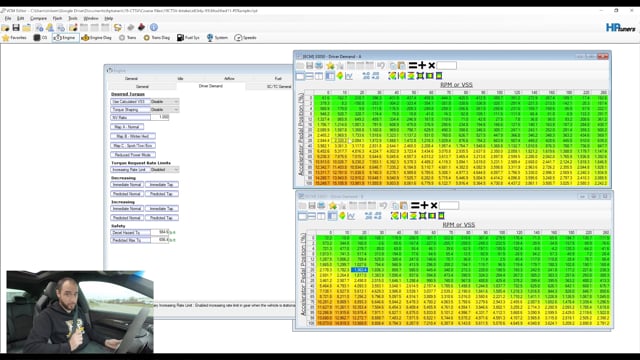Click the NV Ratio value field

pyautogui.click(x=160, y=117)
